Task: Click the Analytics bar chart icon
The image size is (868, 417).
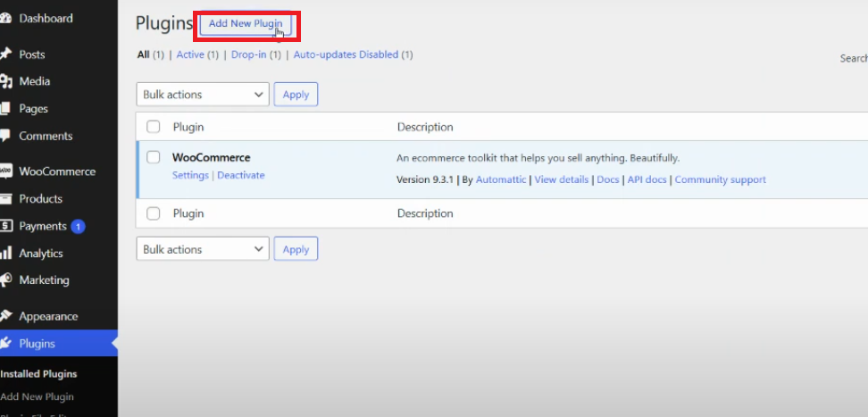Action: click(x=5, y=254)
